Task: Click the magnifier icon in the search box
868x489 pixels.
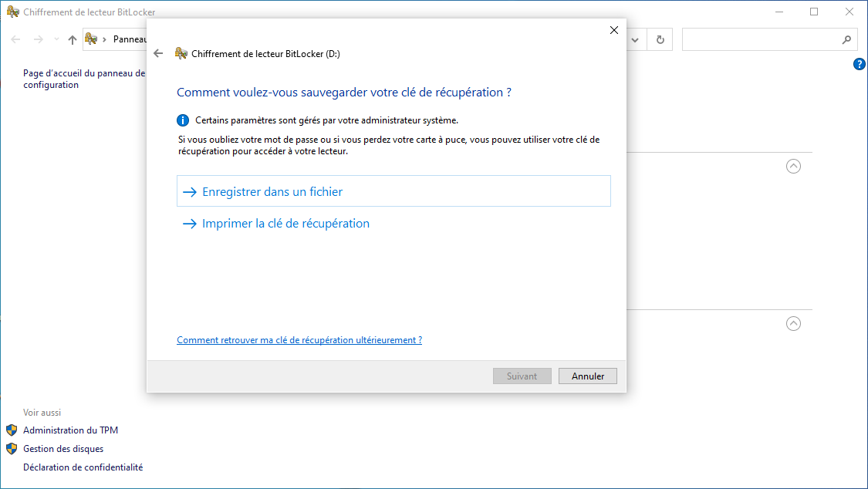Action: 846,39
